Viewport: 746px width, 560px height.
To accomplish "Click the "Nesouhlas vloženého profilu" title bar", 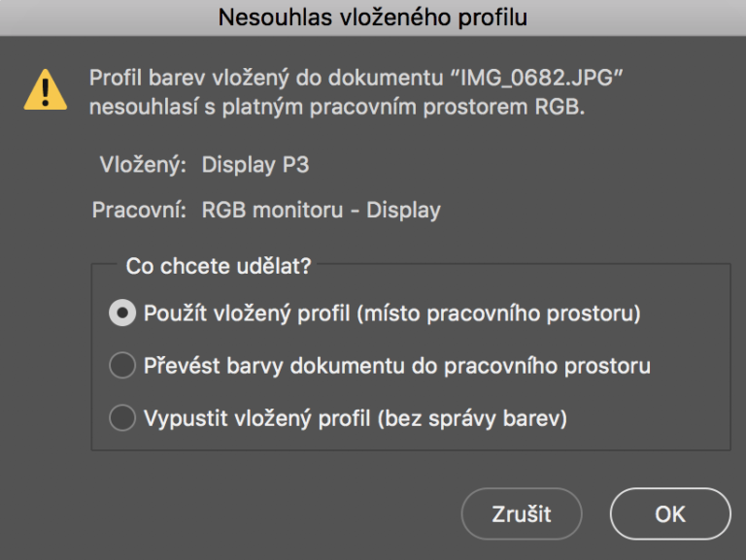I will tap(373, 16).
